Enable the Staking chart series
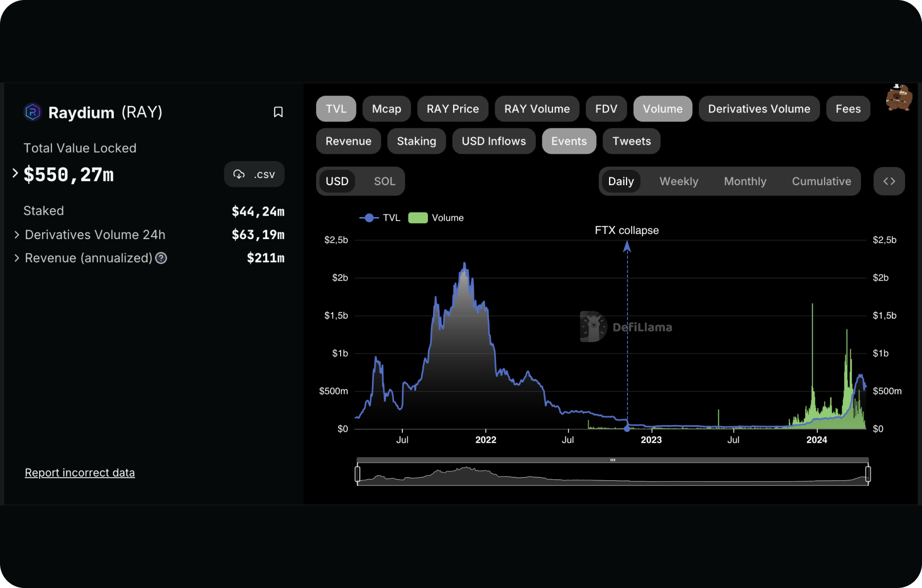This screenshot has height=588, width=922. [416, 141]
